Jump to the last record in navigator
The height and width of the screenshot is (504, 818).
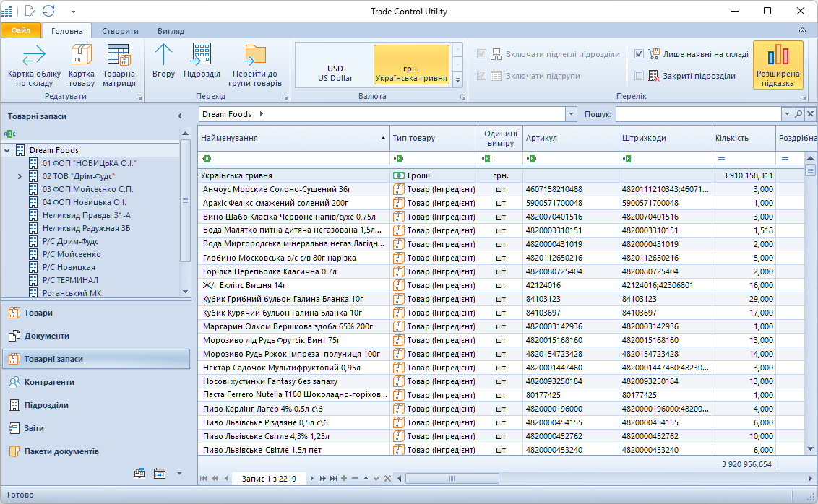(333, 479)
